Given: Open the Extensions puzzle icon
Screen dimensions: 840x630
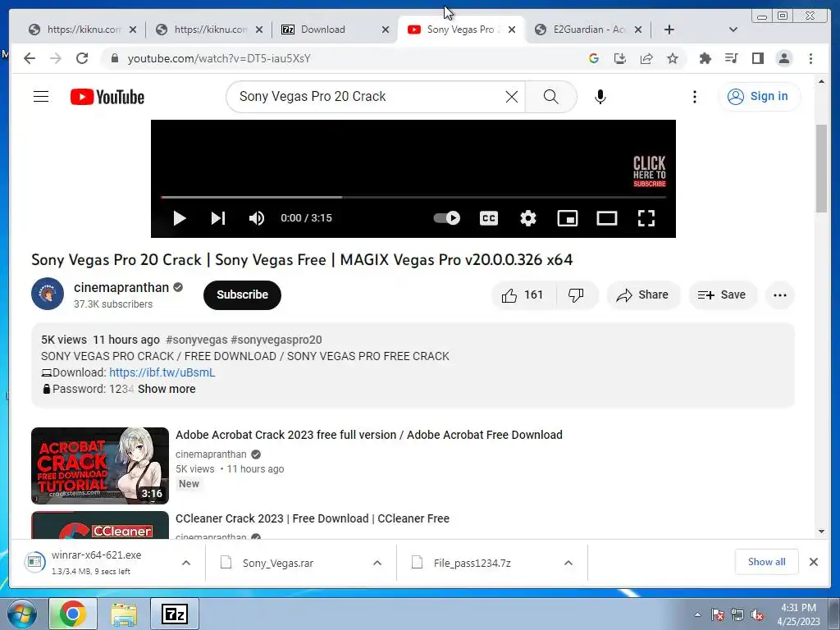Looking at the screenshot, I should click(x=705, y=58).
